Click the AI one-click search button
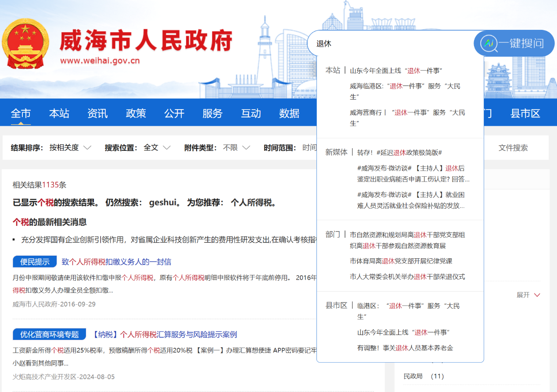This screenshot has width=557, height=392. pyautogui.click(x=514, y=43)
